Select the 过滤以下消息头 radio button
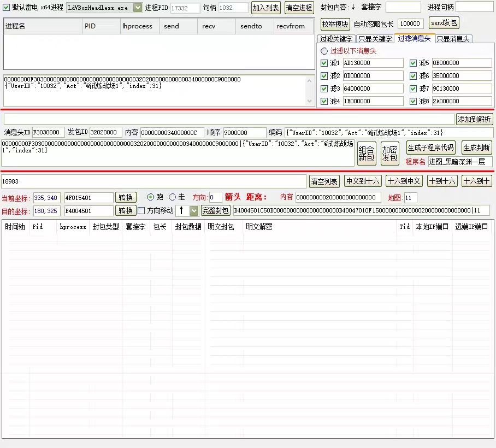Screen dimensions: 496x448 (x=324, y=51)
